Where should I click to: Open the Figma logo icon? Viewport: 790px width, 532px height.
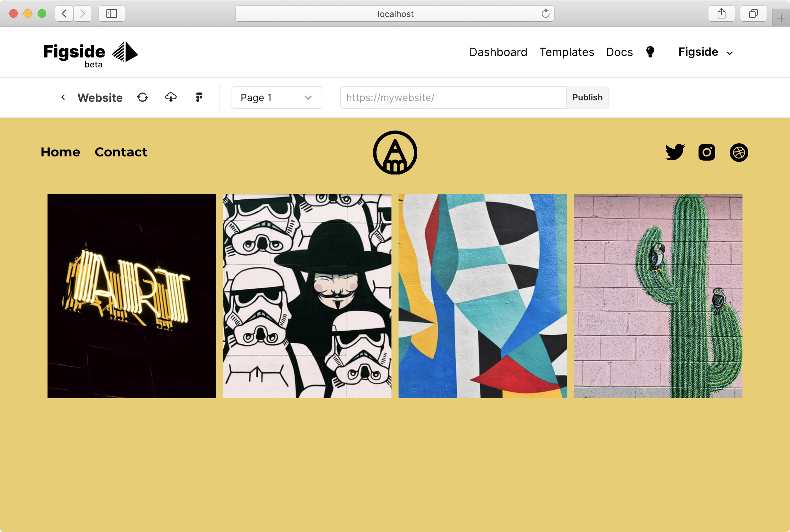tap(199, 97)
